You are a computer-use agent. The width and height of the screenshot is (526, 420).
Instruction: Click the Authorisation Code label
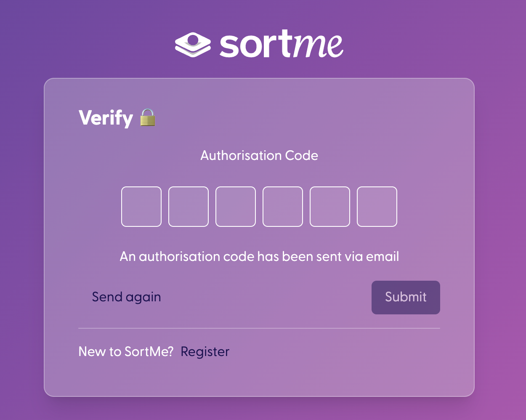coord(259,155)
